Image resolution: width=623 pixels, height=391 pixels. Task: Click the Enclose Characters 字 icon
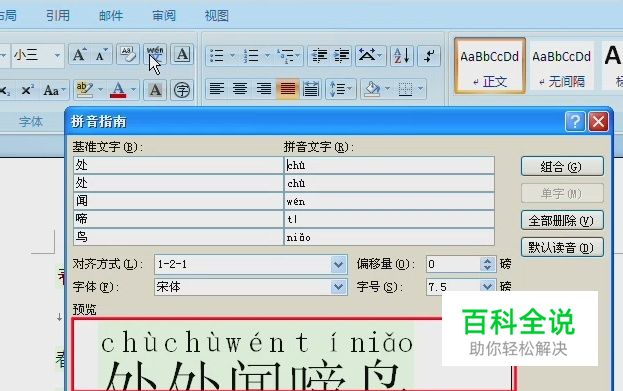pyautogui.click(x=182, y=90)
